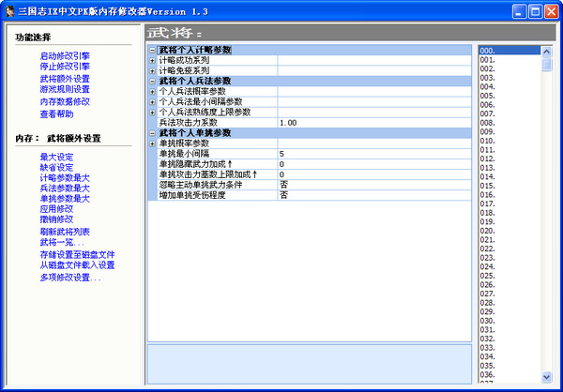Maximize the window
563x392 pixels.
coord(535,11)
